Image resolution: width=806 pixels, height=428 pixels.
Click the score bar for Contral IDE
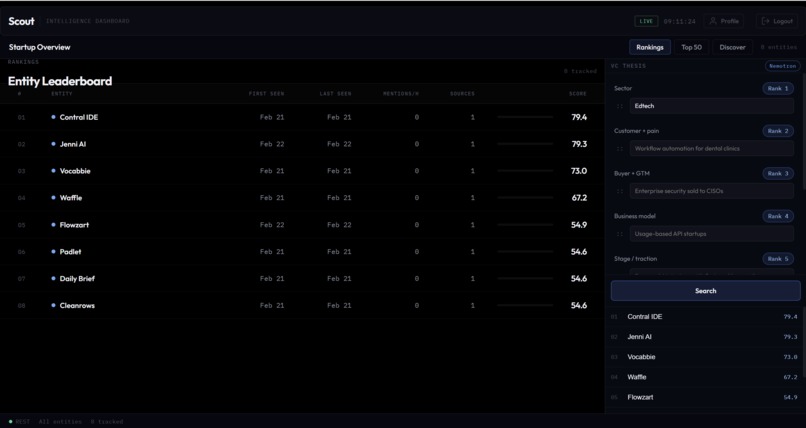pyautogui.click(x=525, y=117)
